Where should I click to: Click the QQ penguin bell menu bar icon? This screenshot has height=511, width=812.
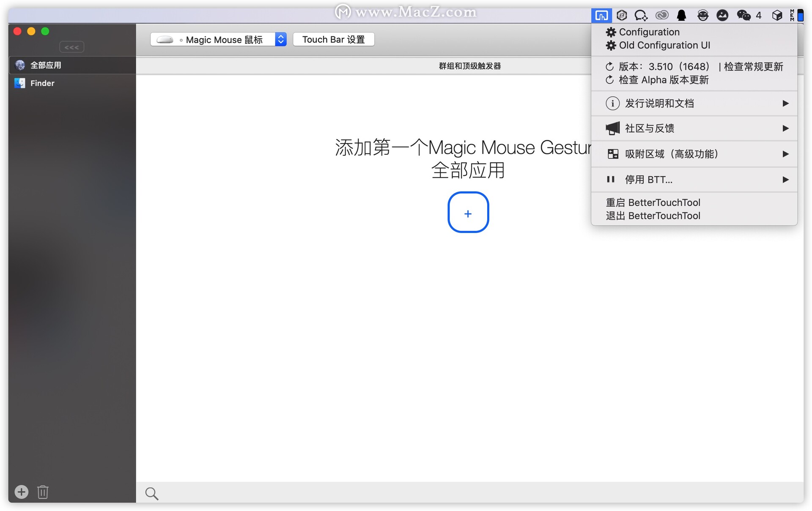click(681, 16)
